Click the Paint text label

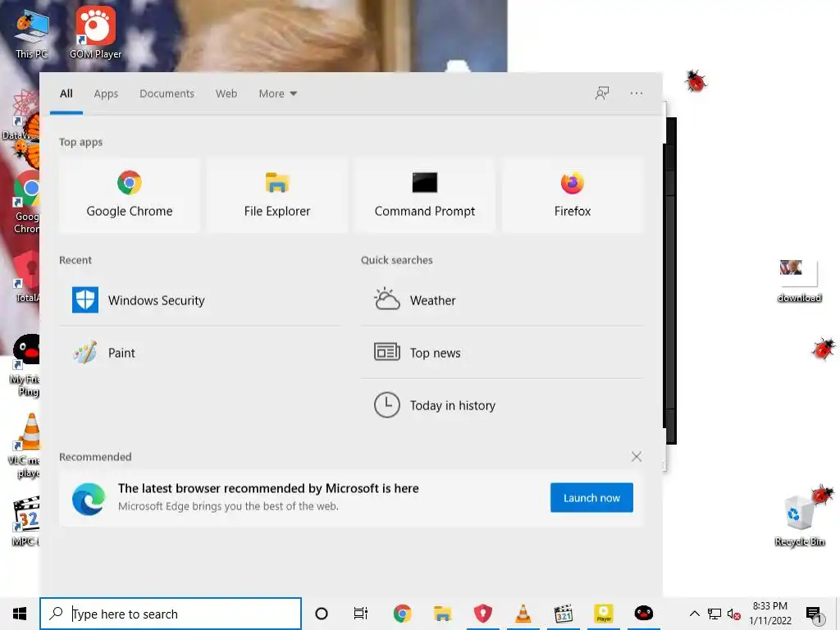121,353
